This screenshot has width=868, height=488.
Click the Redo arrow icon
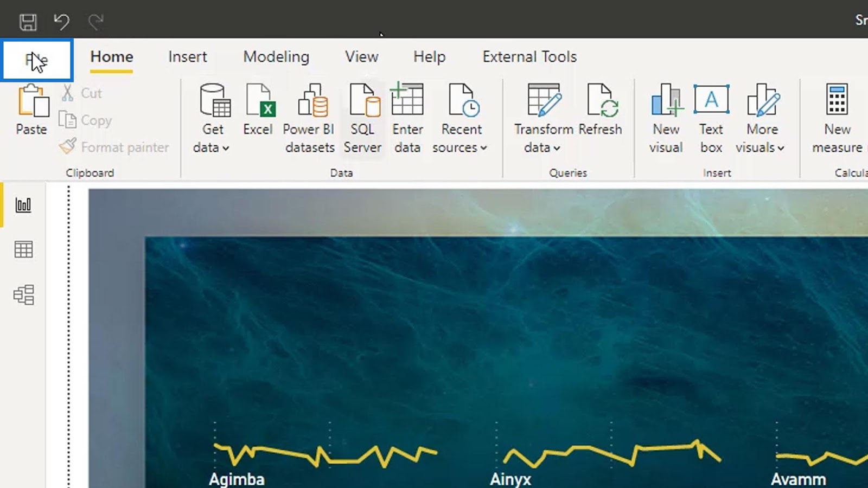tap(95, 22)
